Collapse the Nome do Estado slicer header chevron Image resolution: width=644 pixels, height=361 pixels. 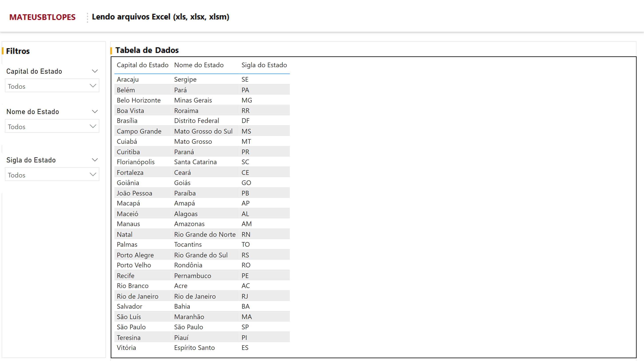(95, 112)
